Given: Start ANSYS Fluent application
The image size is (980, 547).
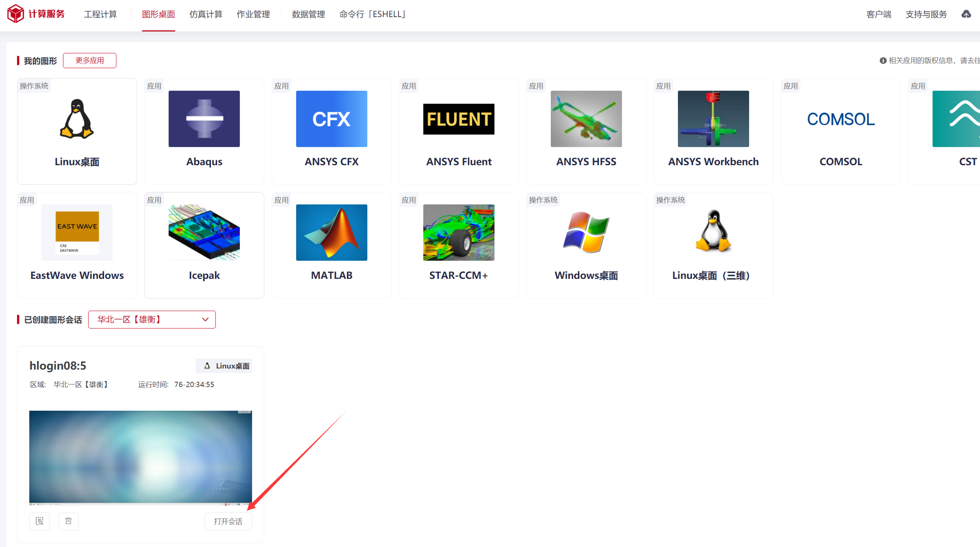Looking at the screenshot, I should 459,131.
